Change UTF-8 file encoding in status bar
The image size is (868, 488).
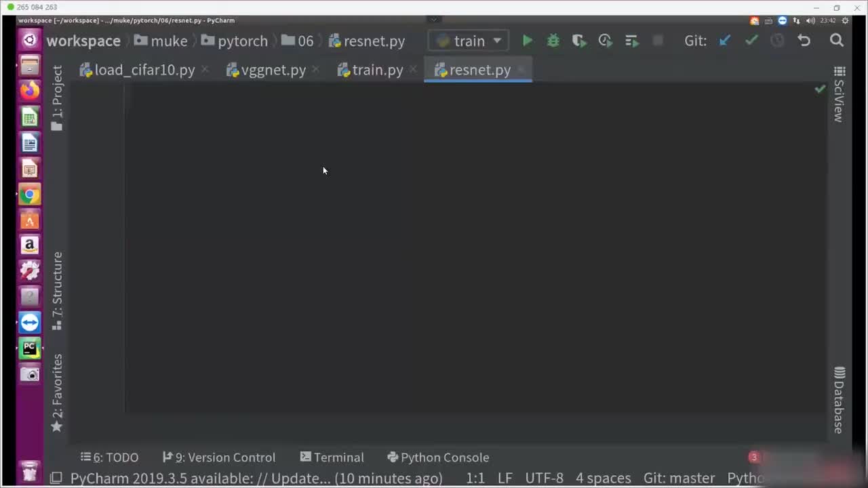coord(545,479)
